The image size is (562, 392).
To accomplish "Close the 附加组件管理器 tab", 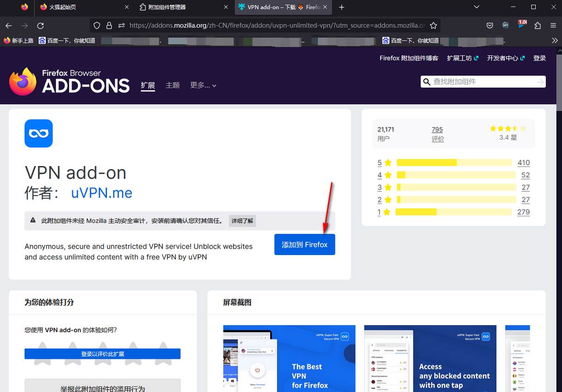I will point(226,7).
